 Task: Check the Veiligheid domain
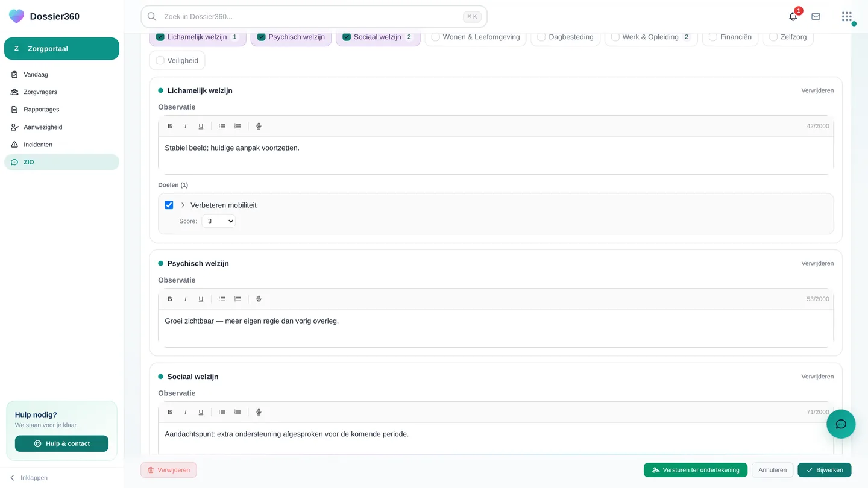177,60
